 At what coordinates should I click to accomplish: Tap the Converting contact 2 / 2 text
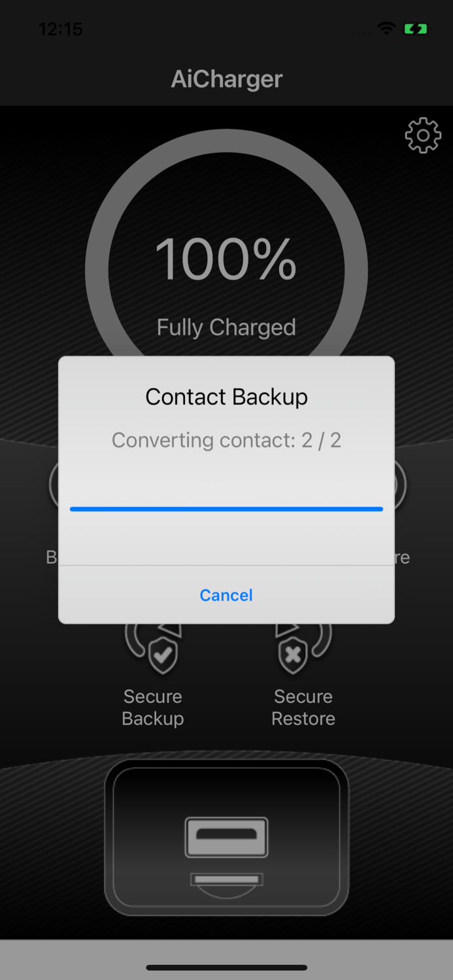[x=226, y=440]
